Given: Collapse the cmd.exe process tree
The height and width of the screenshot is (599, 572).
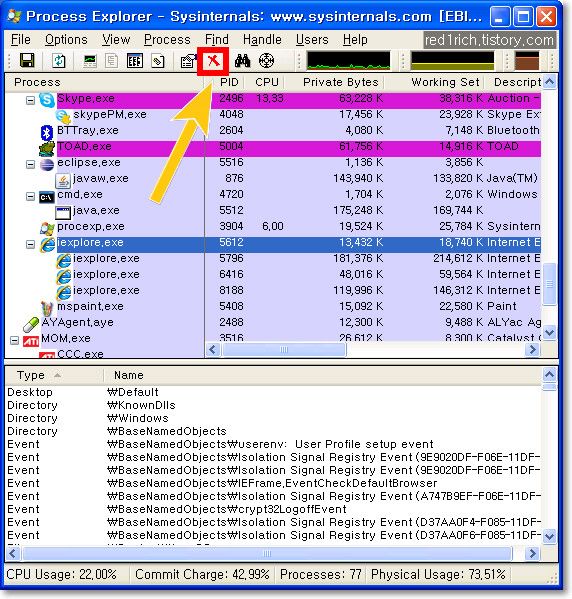Looking at the screenshot, I should (30, 196).
